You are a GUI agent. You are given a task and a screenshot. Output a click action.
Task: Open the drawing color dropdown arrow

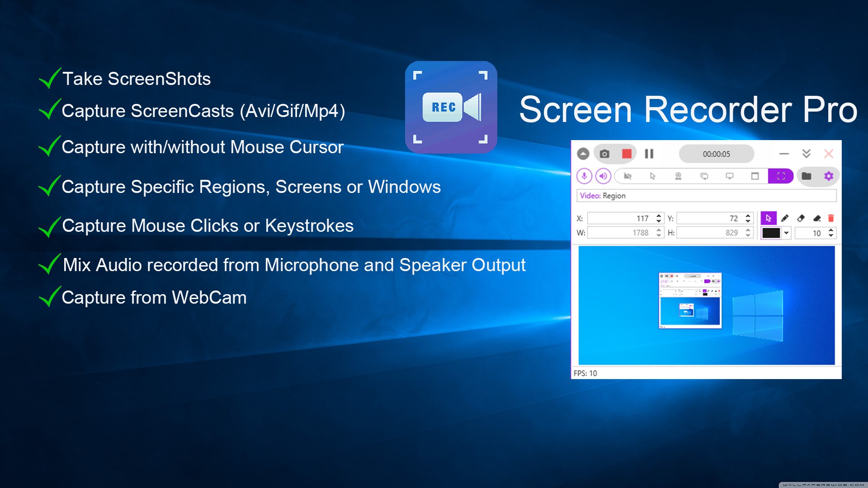787,233
